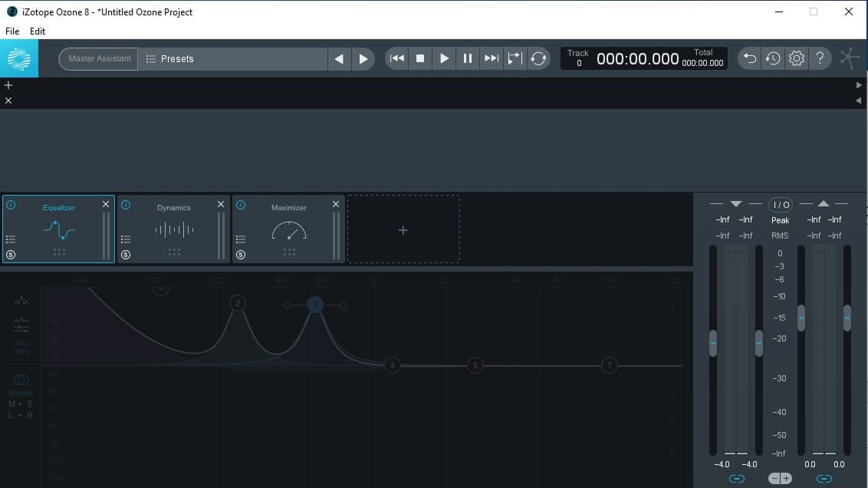Click left output gain slider handle

tap(801, 318)
